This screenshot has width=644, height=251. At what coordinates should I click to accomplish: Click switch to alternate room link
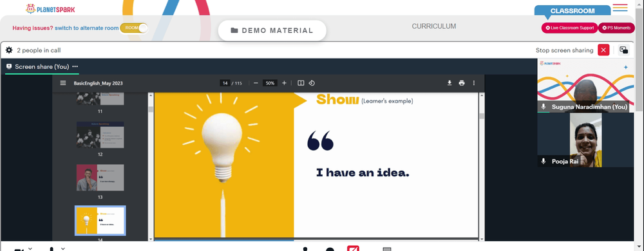pyautogui.click(x=87, y=28)
